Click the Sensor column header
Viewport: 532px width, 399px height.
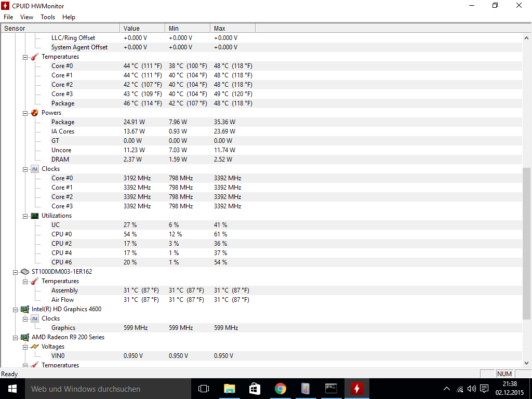(60, 28)
